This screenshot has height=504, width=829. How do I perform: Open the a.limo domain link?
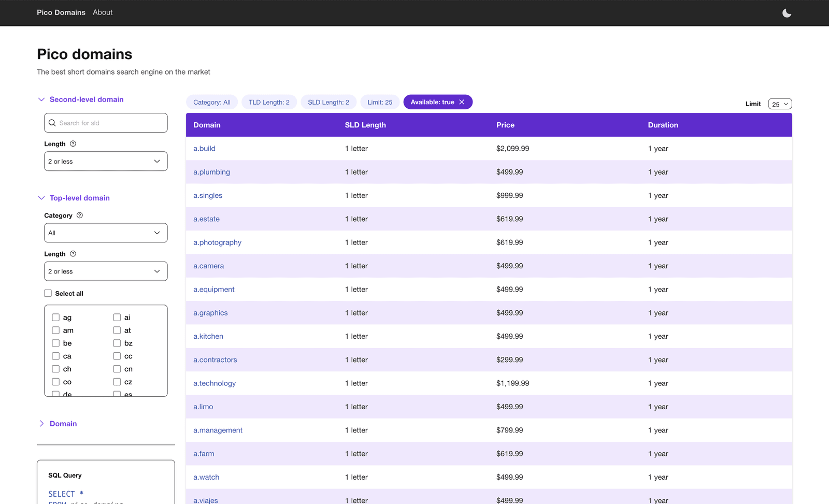(x=203, y=407)
